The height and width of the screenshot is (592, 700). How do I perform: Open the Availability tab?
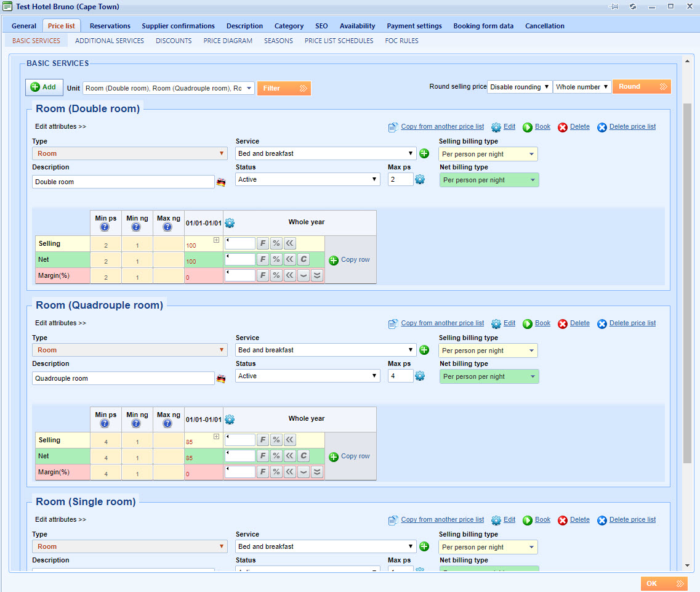(x=357, y=26)
